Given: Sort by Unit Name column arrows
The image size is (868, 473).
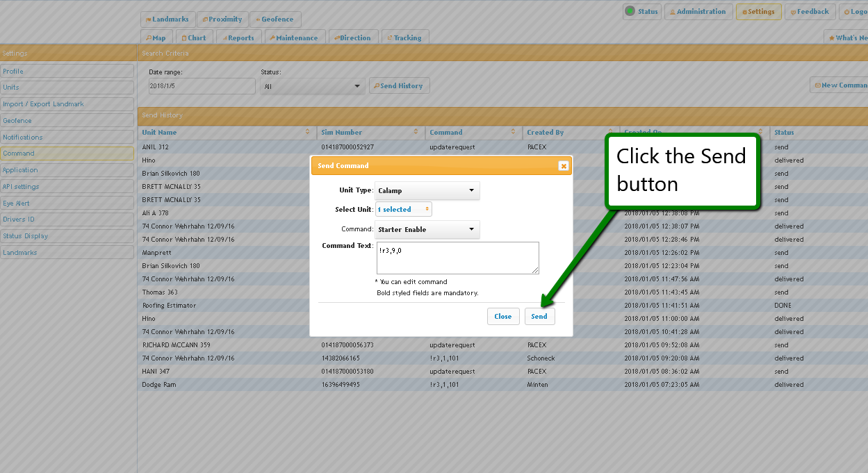Looking at the screenshot, I should click(x=308, y=132).
